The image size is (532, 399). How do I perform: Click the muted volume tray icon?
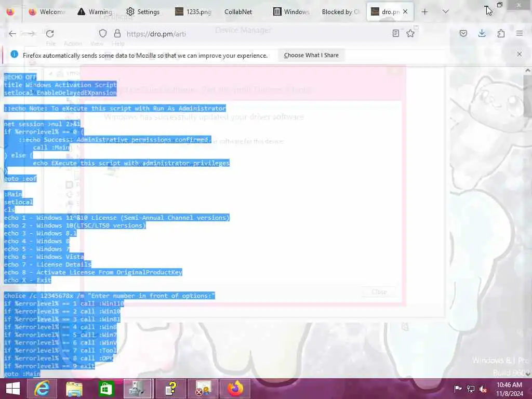483,389
